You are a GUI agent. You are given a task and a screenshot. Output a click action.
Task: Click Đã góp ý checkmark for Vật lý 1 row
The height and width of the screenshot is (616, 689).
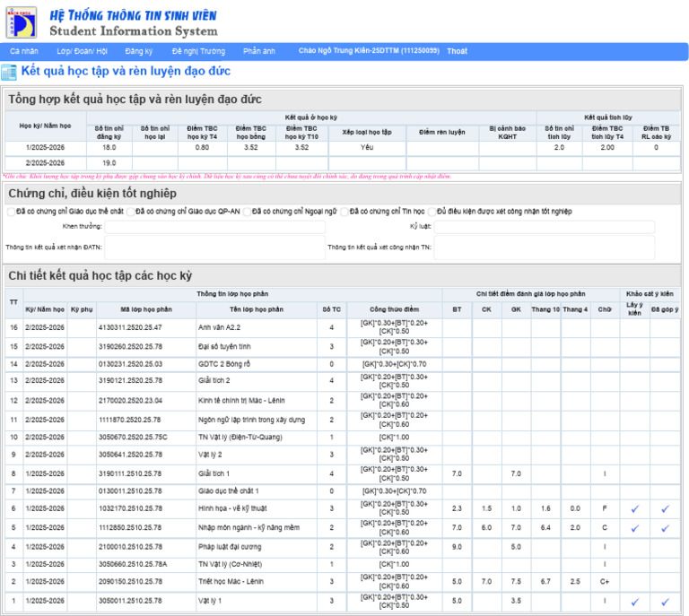click(665, 602)
